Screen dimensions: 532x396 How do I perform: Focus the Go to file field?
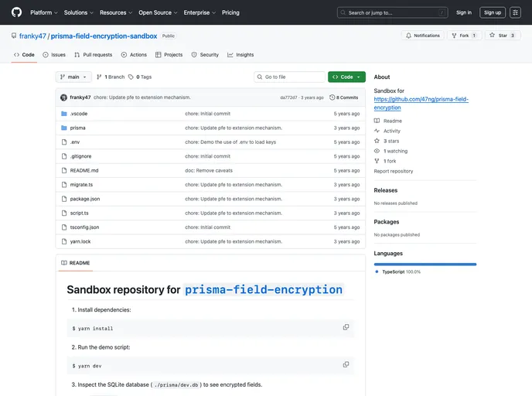click(x=292, y=77)
